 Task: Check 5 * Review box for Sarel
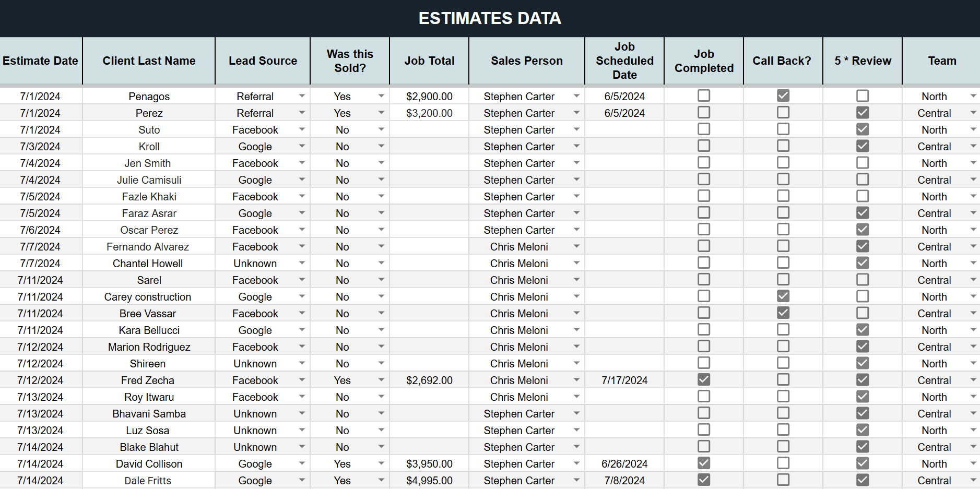click(863, 279)
